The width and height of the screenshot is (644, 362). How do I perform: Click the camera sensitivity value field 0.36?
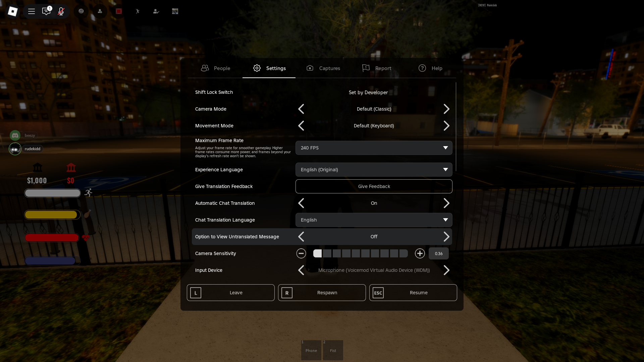(438, 253)
